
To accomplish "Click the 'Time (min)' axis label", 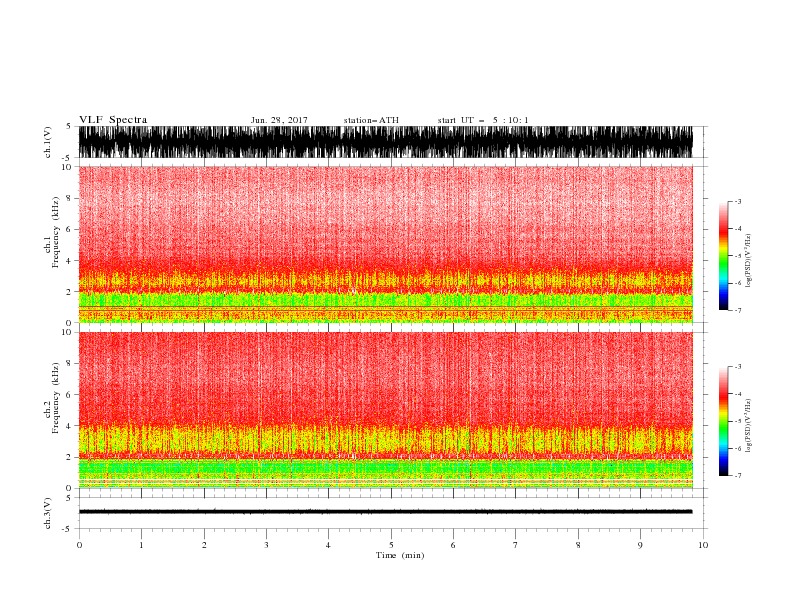I will click(400, 555).
